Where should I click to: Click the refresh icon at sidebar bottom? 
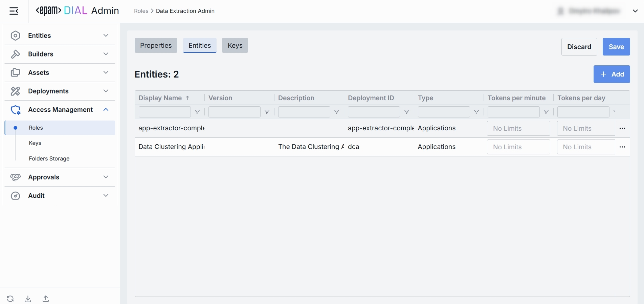10,299
